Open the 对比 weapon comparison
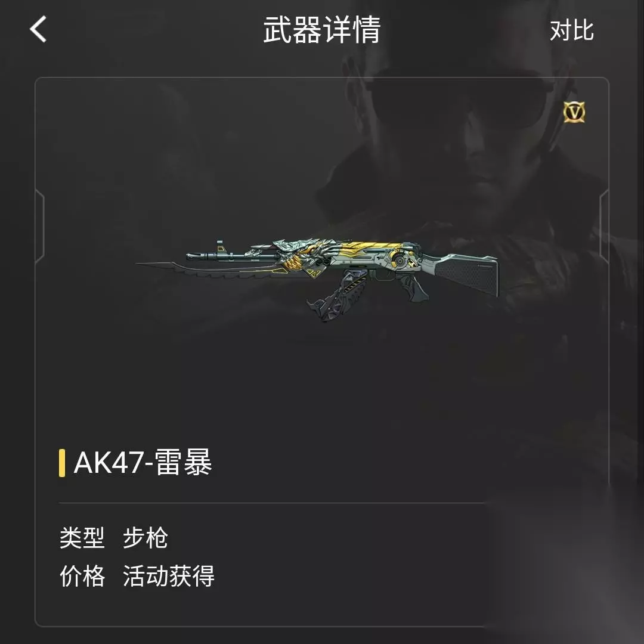This screenshot has height=644, width=644. (572, 30)
